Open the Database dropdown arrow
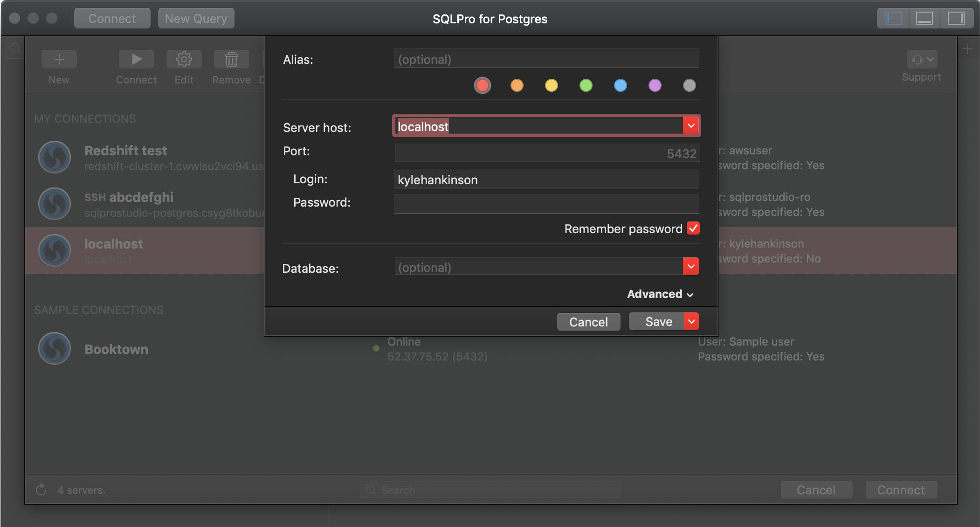The image size is (980, 527). pyautogui.click(x=691, y=266)
